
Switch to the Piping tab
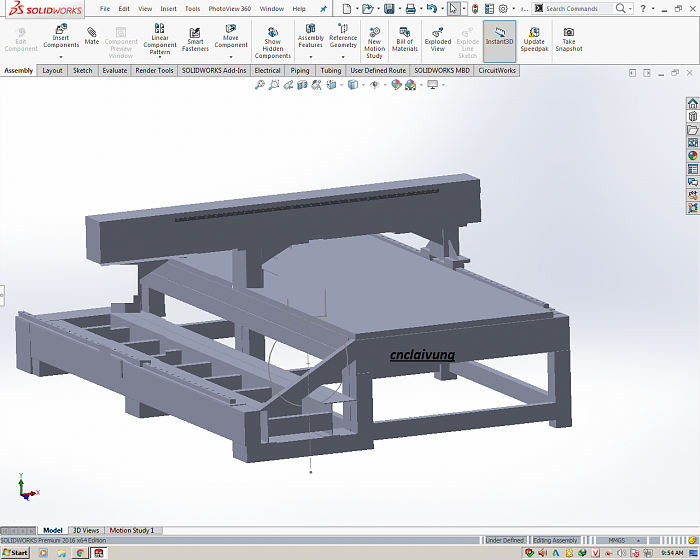pos(300,71)
